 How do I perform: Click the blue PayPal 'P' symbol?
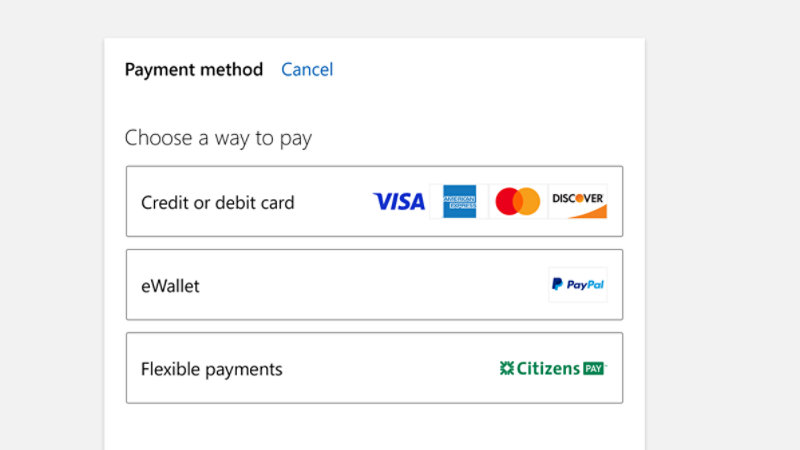point(557,285)
